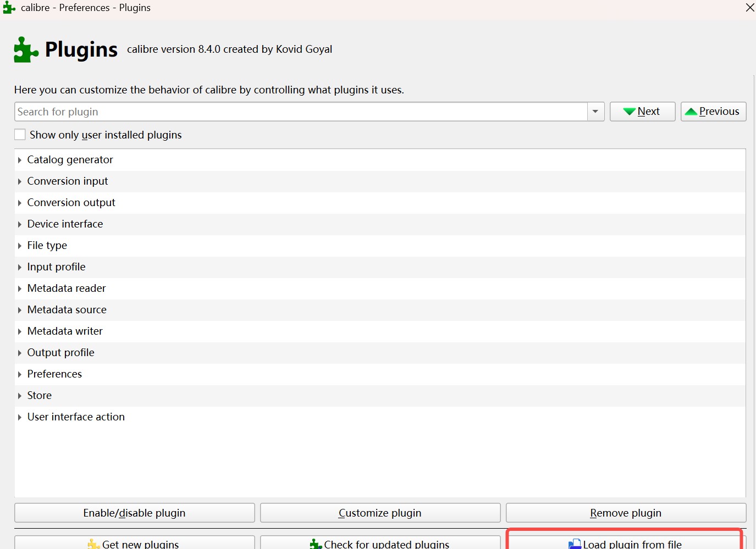Click the green puzzle icon on Check for updated plugins
This screenshot has height=549, width=756.
316,544
